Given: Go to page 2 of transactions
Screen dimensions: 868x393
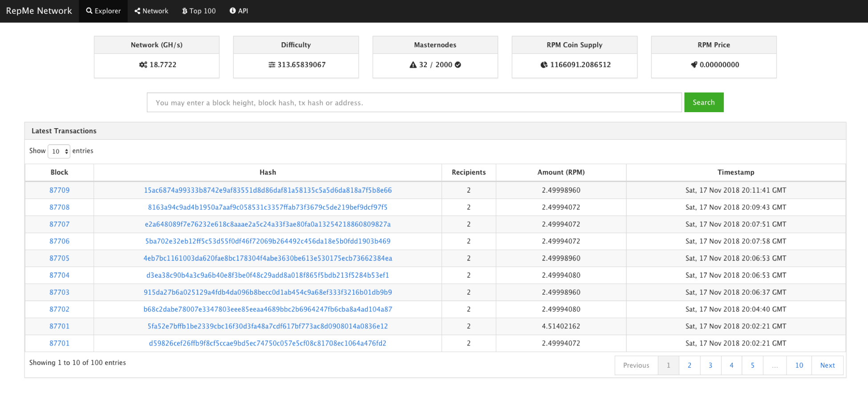Looking at the screenshot, I should [x=690, y=365].
